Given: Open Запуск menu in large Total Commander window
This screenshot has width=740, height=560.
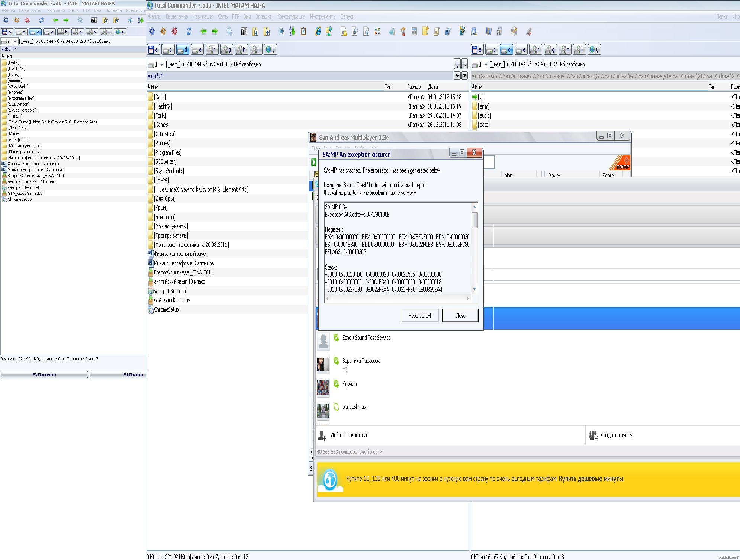Looking at the screenshot, I should click(348, 16).
